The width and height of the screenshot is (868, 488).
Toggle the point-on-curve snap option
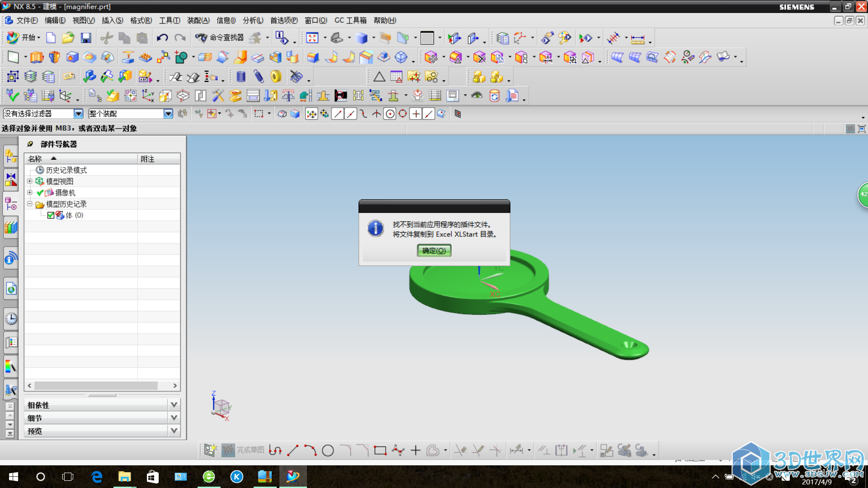pyautogui.click(x=429, y=114)
